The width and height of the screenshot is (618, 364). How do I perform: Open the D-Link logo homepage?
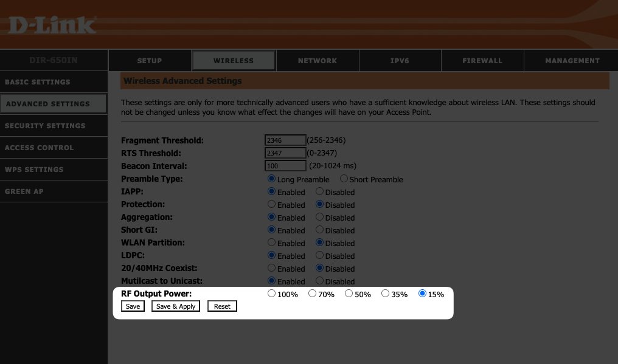52,25
